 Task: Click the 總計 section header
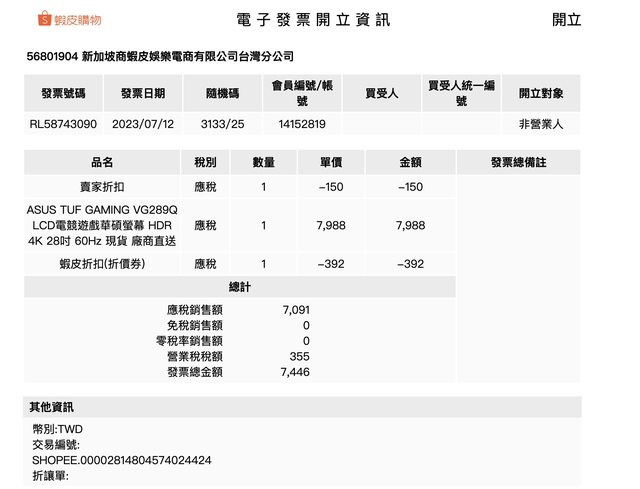(x=240, y=287)
